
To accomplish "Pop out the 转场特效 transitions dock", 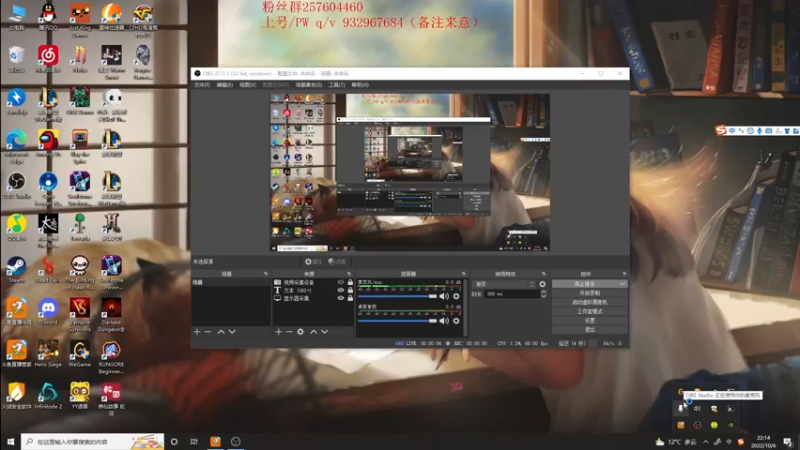I will [x=544, y=274].
